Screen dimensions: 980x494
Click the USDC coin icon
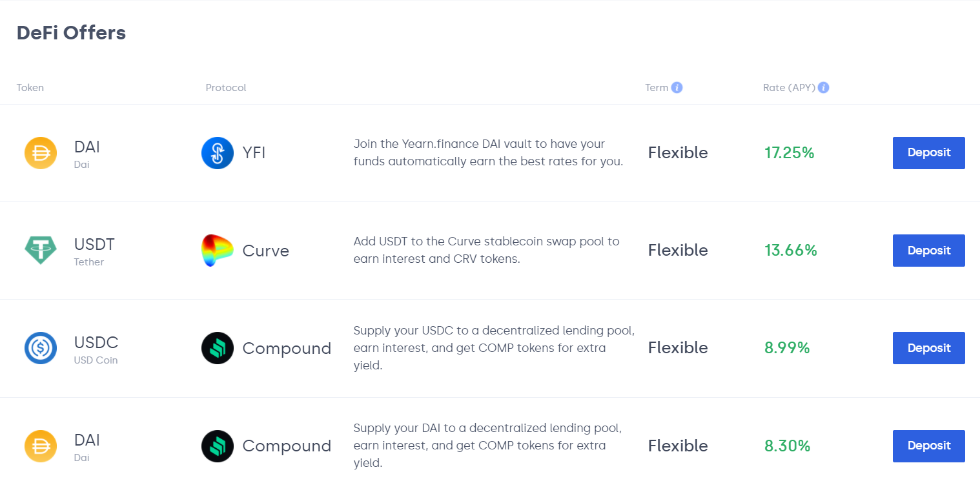click(41, 348)
